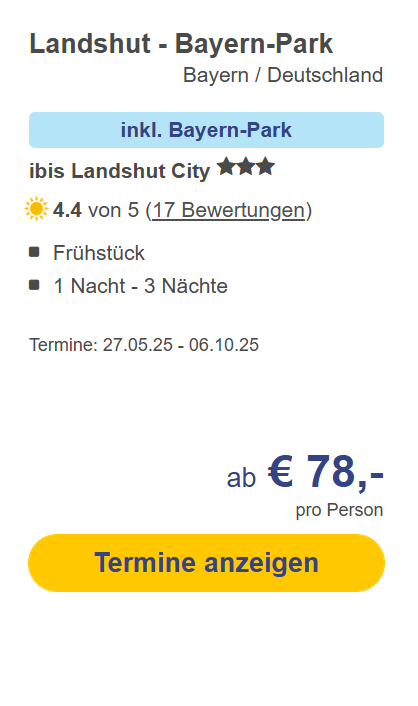Click the sun rating icon
Viewport: 418px width, 706px height.
pos(36,209)
